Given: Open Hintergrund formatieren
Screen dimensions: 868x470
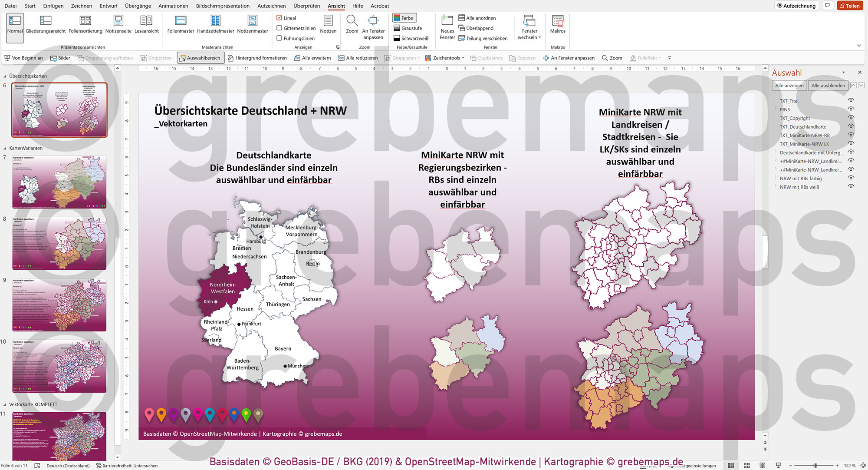Looking at the screenshot, I should [257, 57].
